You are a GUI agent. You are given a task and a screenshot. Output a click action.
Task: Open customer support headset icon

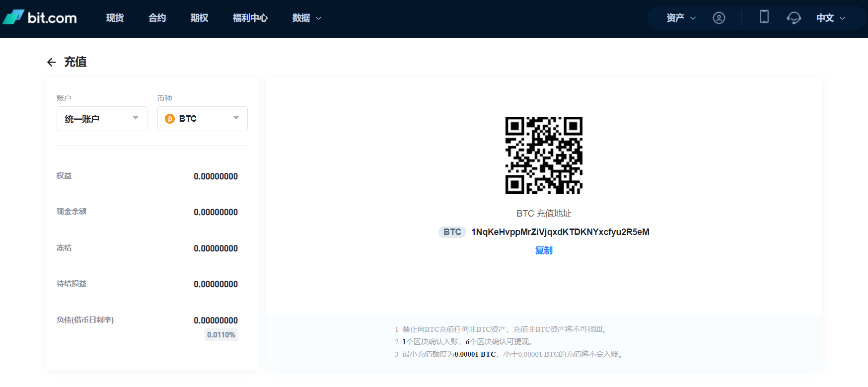[794, 18]
